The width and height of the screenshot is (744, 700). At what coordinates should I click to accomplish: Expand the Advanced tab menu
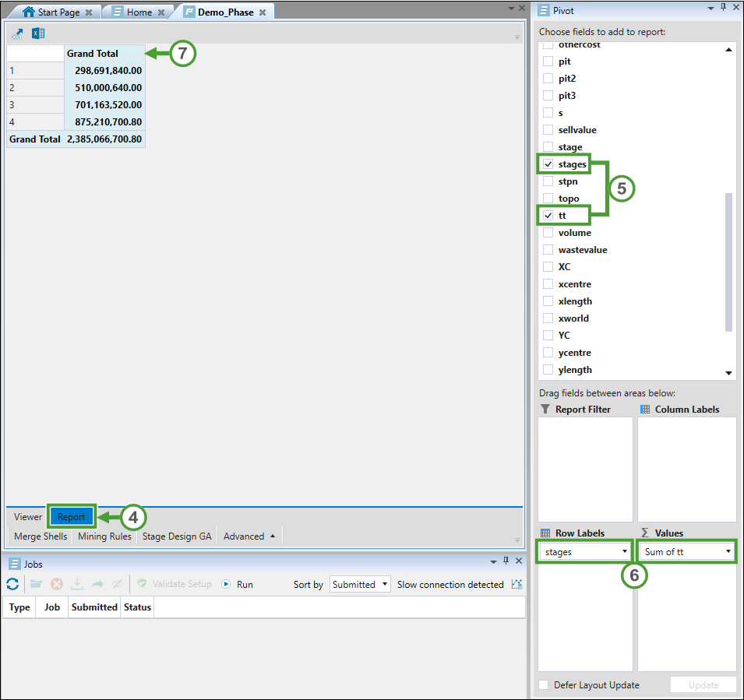point(272,536)
